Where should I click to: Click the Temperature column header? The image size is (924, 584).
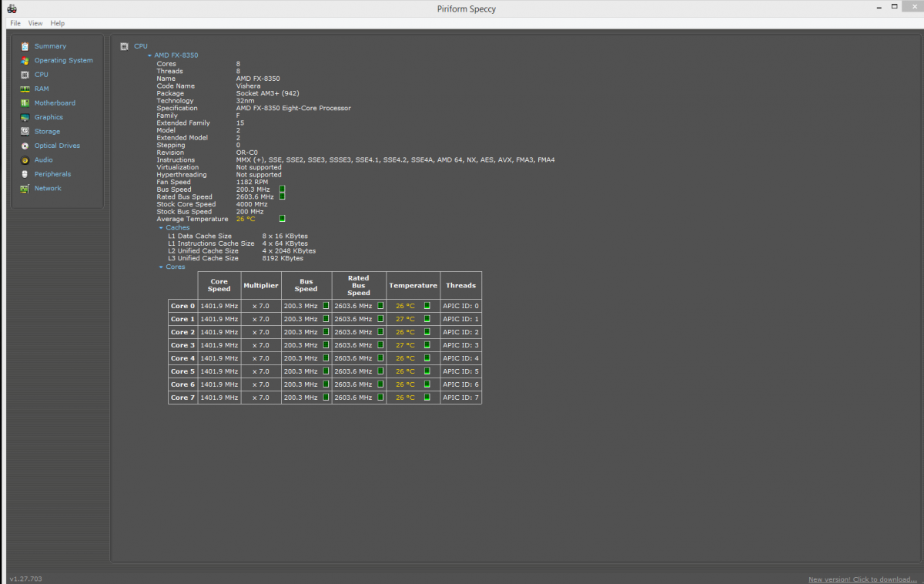pyautogui.click(x=413, y=285)
